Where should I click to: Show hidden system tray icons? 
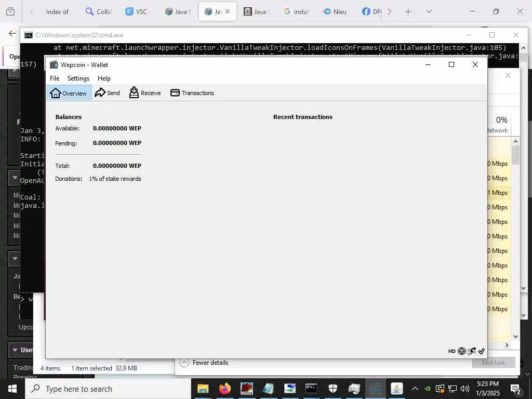[x=415, y=389]
